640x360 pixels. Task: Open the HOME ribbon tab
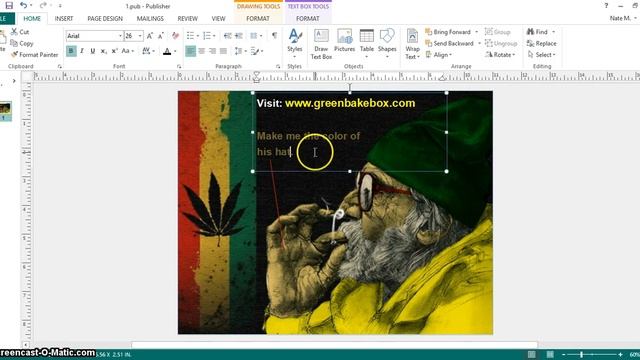(32, 18)
